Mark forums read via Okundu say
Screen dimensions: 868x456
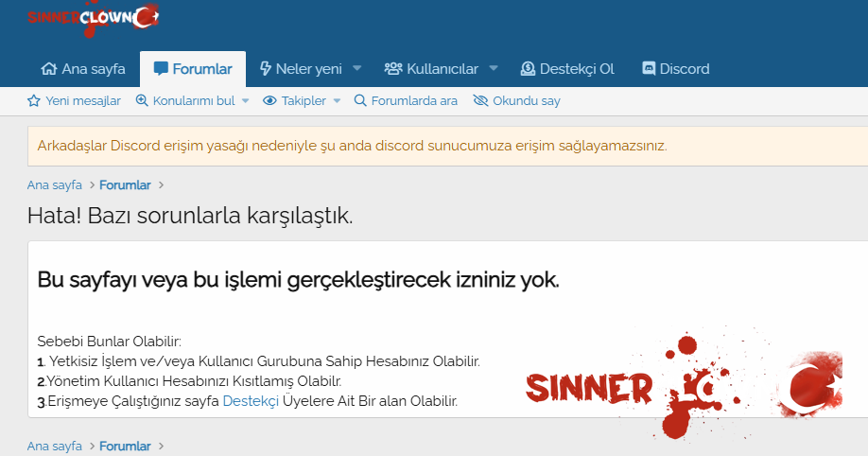pos(516,101)
